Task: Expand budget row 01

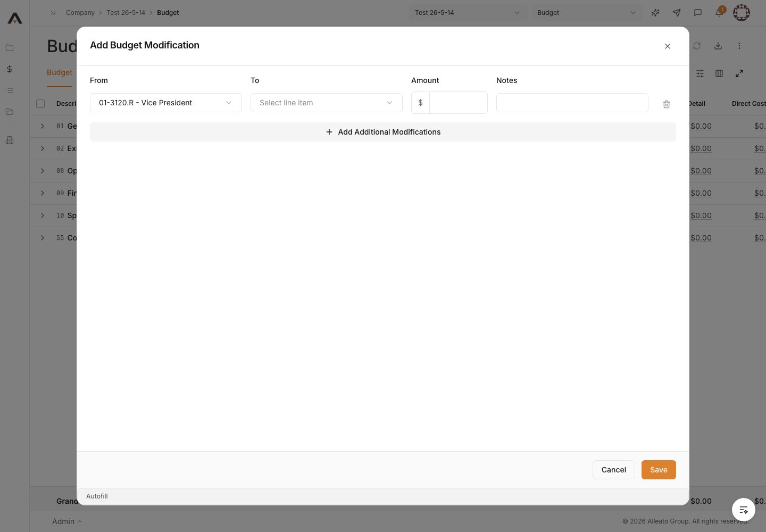Action: [x=43, y=126]
